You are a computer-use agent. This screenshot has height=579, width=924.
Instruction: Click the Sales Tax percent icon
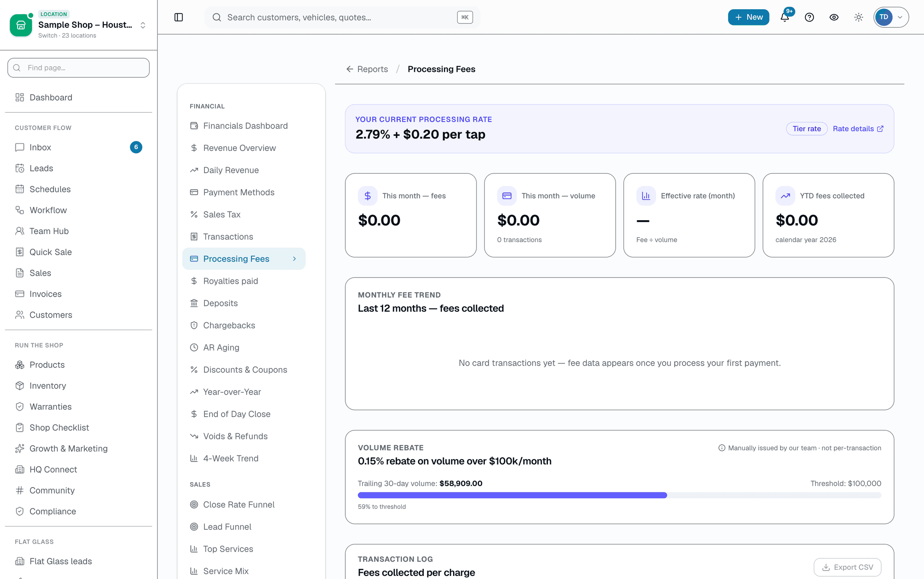tap(194, 214)
